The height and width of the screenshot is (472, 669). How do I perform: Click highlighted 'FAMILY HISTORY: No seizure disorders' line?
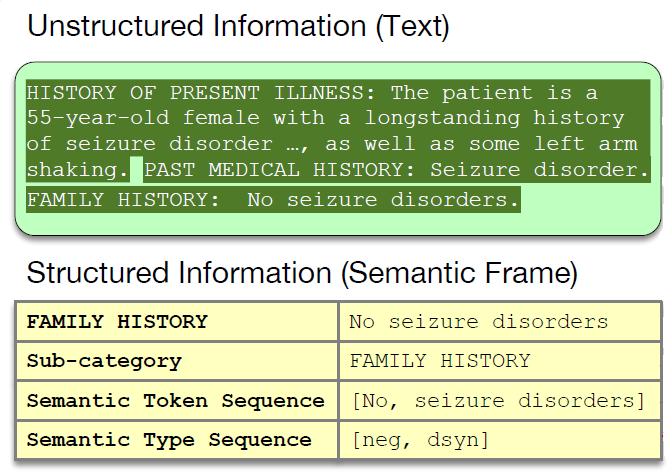click(x=272, y=199)
